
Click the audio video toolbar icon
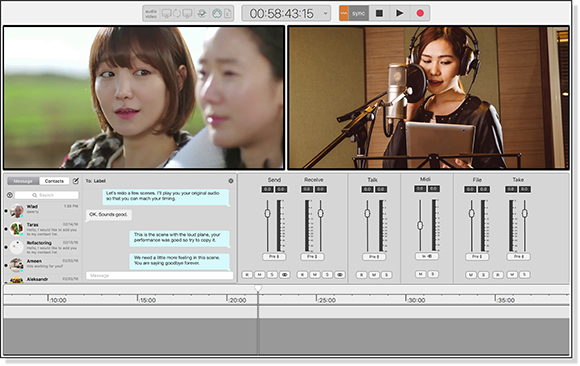[151, 14]
